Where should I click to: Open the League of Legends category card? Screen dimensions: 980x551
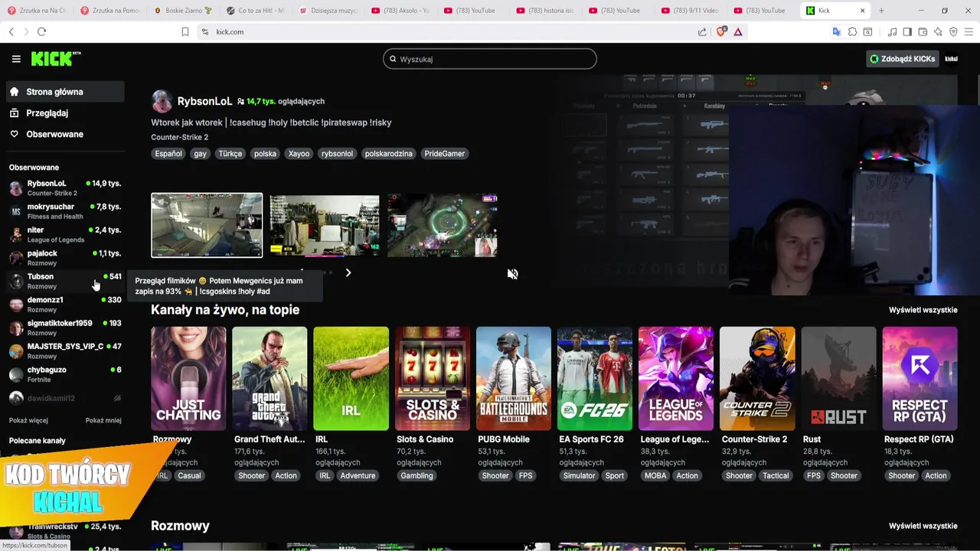(x=676, y=379)
